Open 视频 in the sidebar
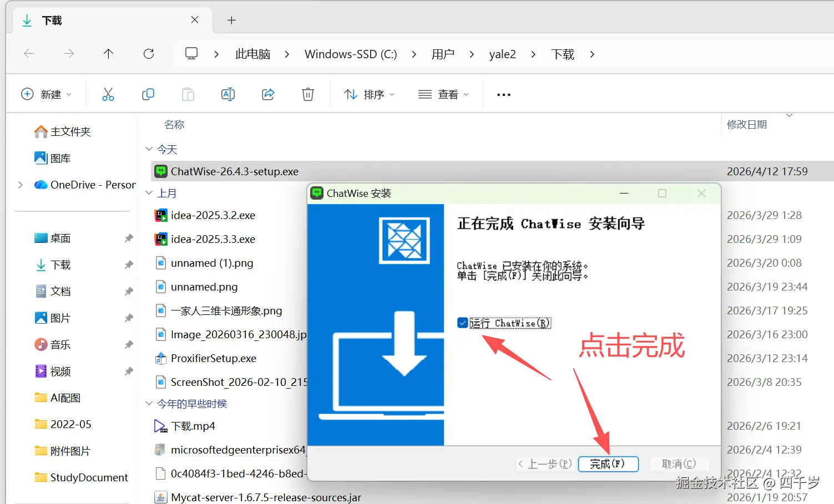This screenshot has width=834, height=504. point(53,371)
